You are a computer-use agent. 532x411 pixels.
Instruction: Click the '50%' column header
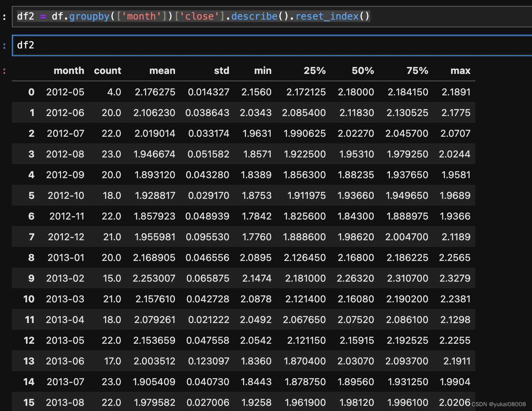tap(363, 71)
